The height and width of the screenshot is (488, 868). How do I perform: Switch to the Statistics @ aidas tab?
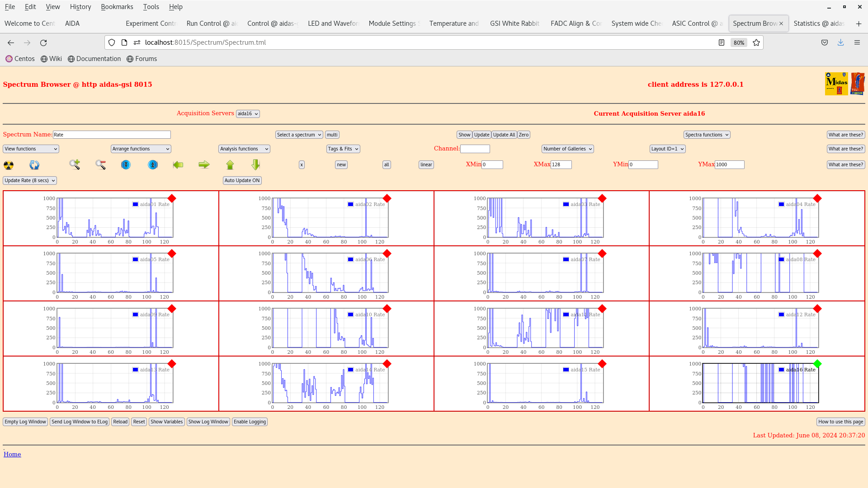point(819,23)
